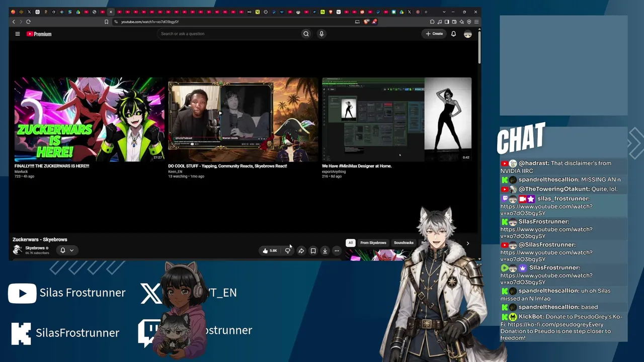Click the YouTube search magnifier button
Screen dimensions: 644x362
click(x=306, y=34)
